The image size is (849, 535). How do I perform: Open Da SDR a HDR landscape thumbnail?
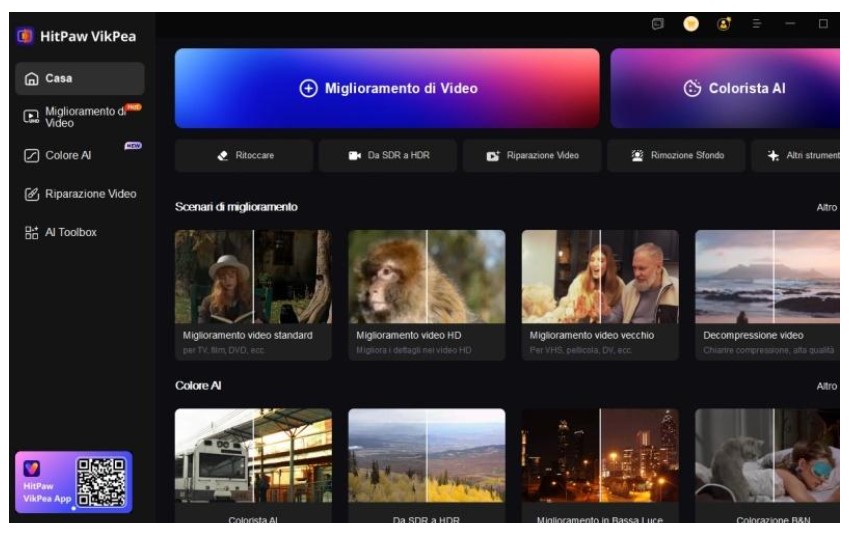pyautogui.click(x=427, y=455)
